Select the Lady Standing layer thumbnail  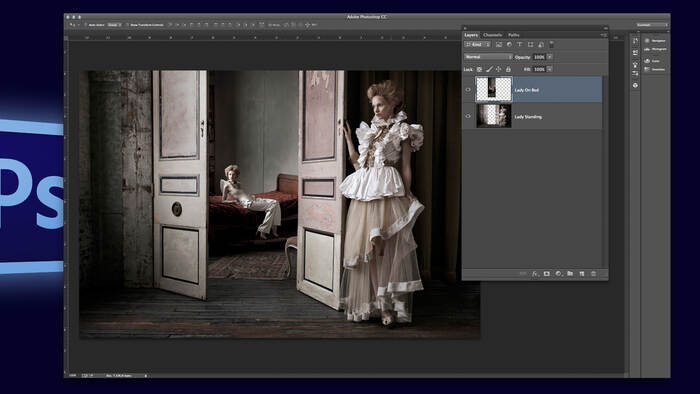pos(494,116)
